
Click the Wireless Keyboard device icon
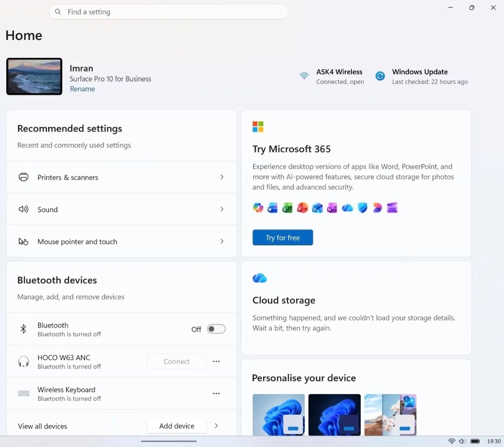click(24, 394)
